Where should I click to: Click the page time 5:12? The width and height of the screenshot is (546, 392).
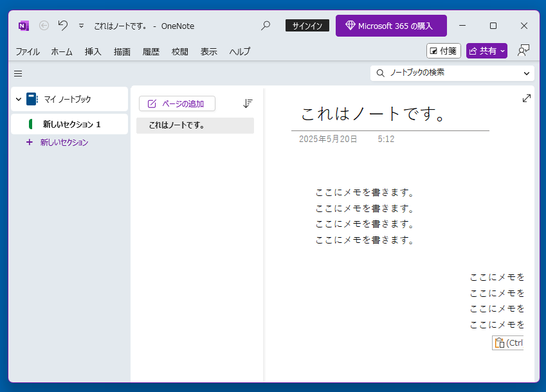coord(386,139)
